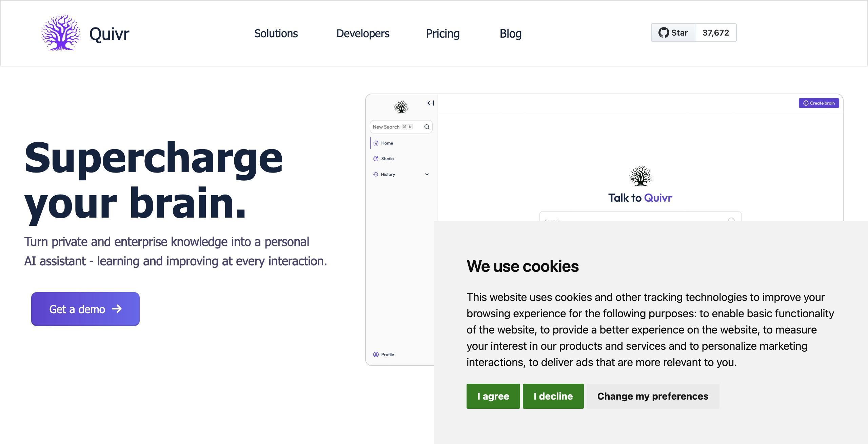Accept cookies with I agree
This screenshot has height=444, width=868.
(493, 396)
